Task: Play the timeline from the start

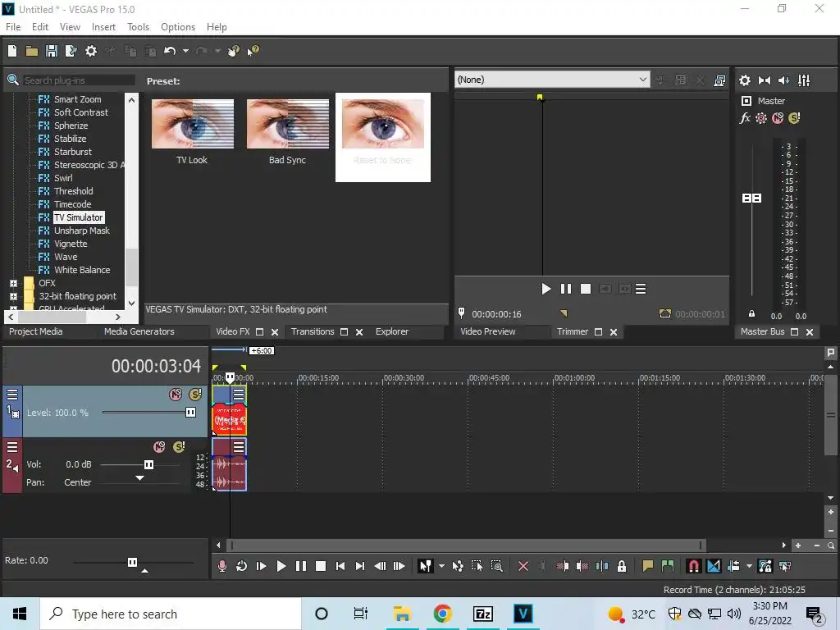Action: click(262, 566)
